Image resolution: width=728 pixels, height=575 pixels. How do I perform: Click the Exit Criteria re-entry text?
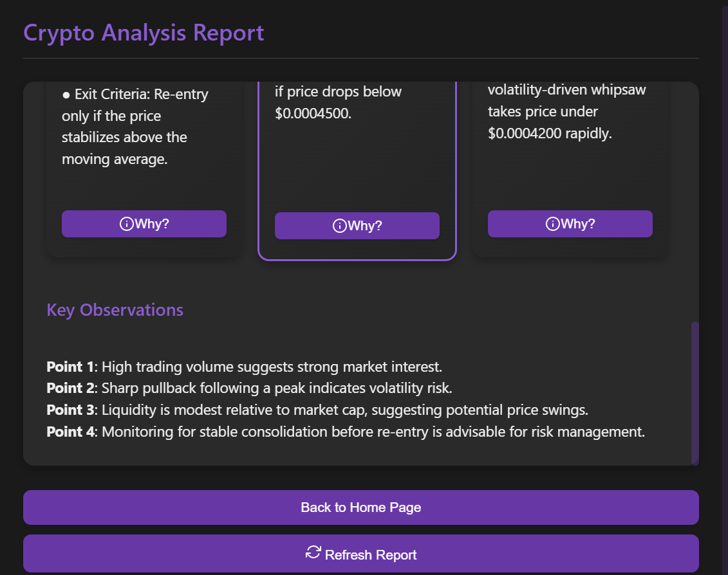coord(135,127)
